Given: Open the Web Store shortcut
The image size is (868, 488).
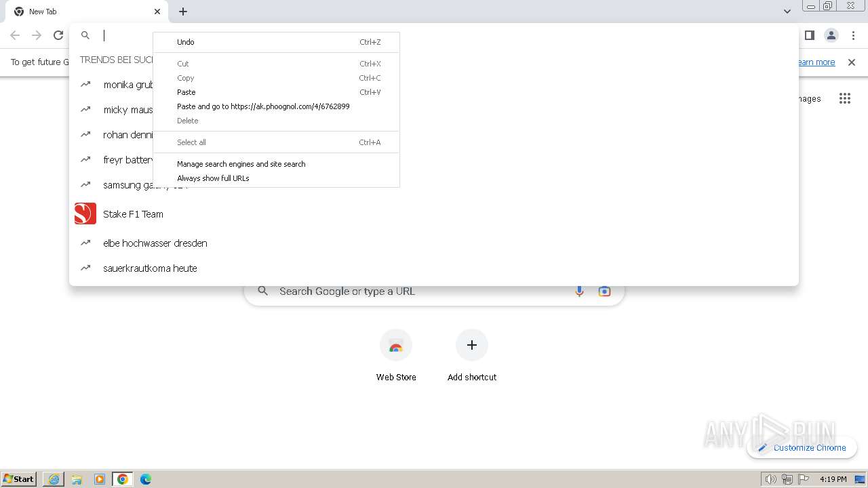Looking at the screenshot, I should coord(396,357).
